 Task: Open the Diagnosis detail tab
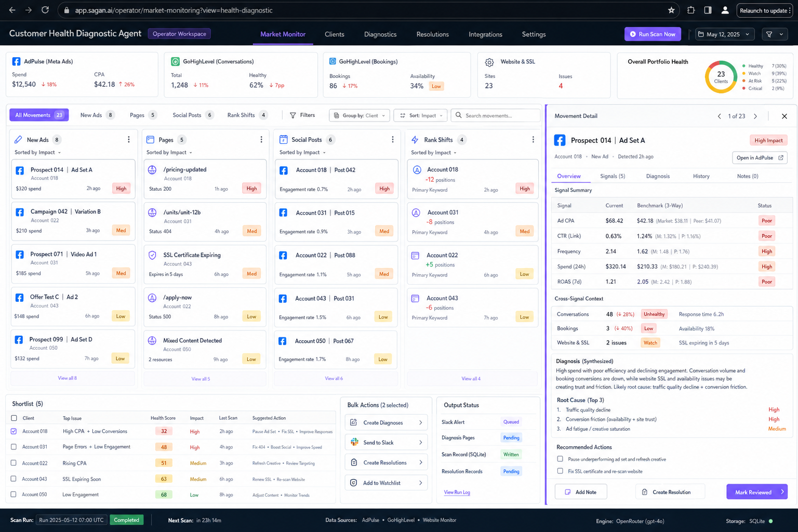(658, 176)
